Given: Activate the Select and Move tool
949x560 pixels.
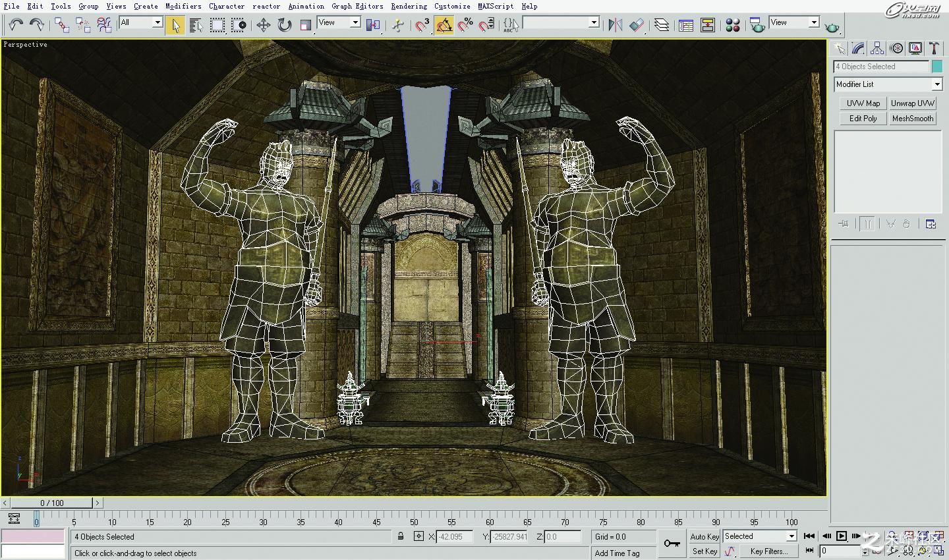Looking at the screenshot, I should click(x=264, y=25).
